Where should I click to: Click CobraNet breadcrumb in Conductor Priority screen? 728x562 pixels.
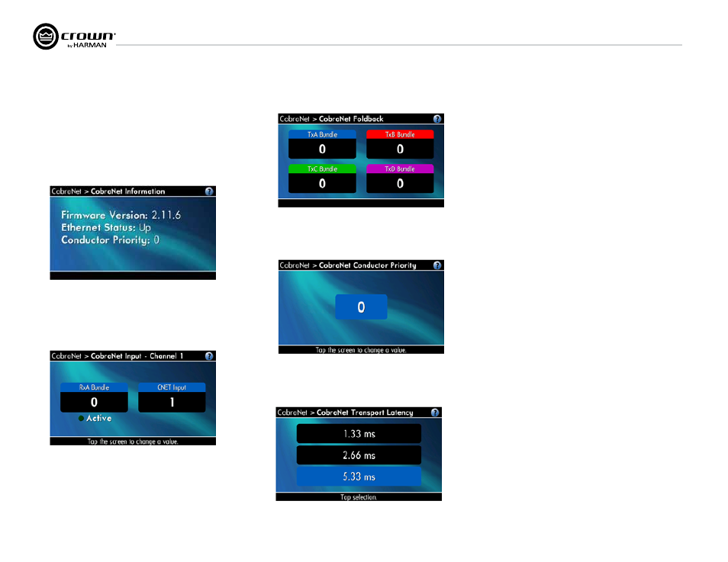pyautogui.click(x=295, y=265)
